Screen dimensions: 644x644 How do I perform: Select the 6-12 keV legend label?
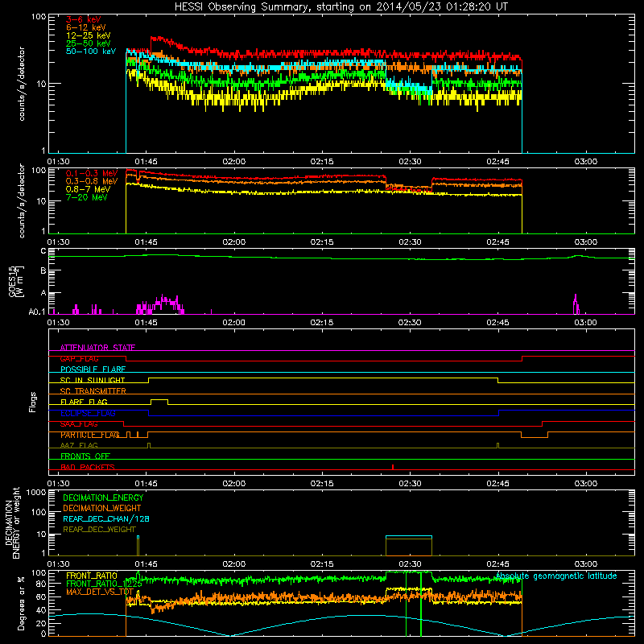tap(85, 27)
